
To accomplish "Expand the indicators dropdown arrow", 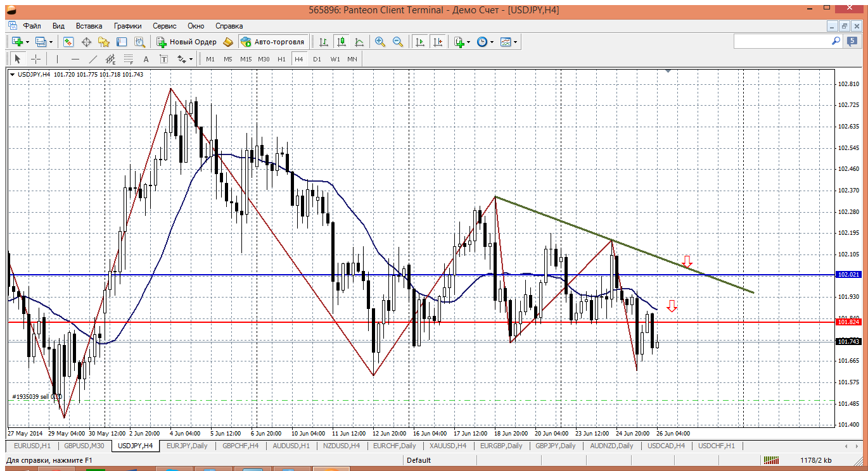I will pos(469,42).
